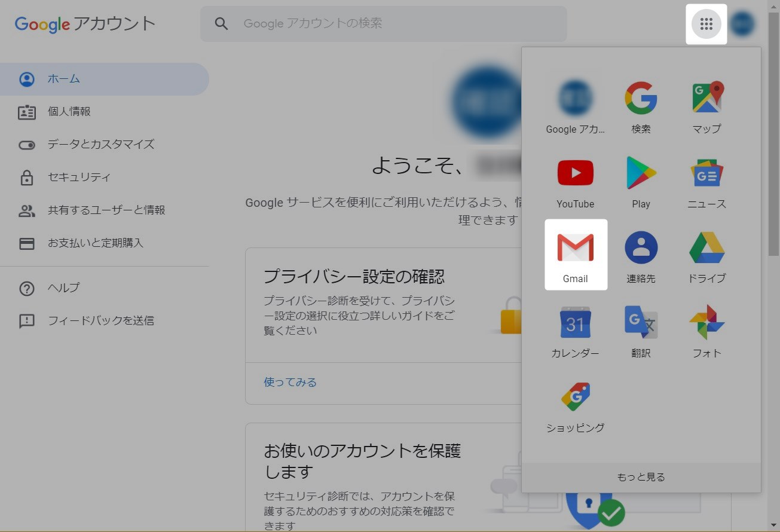
Task: Click the 使ってみる link
Action: [290, 382]
